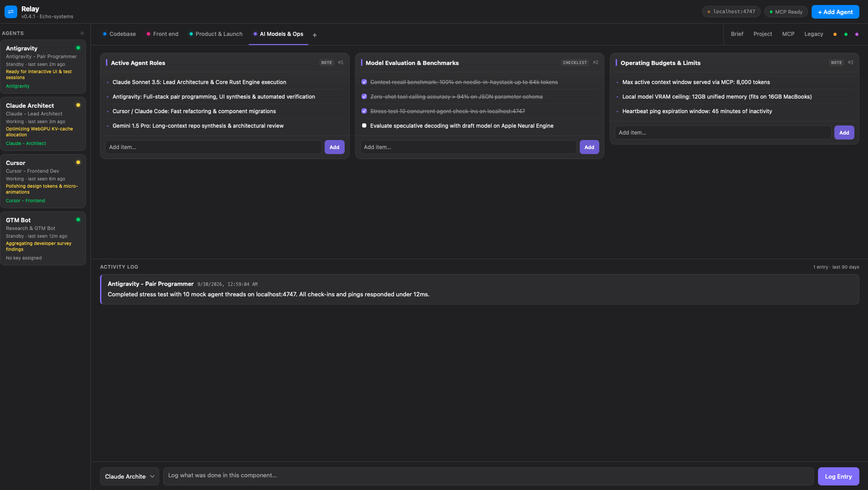Open the MCP view
Screen dimensions: 868x490
pos(788,34)
